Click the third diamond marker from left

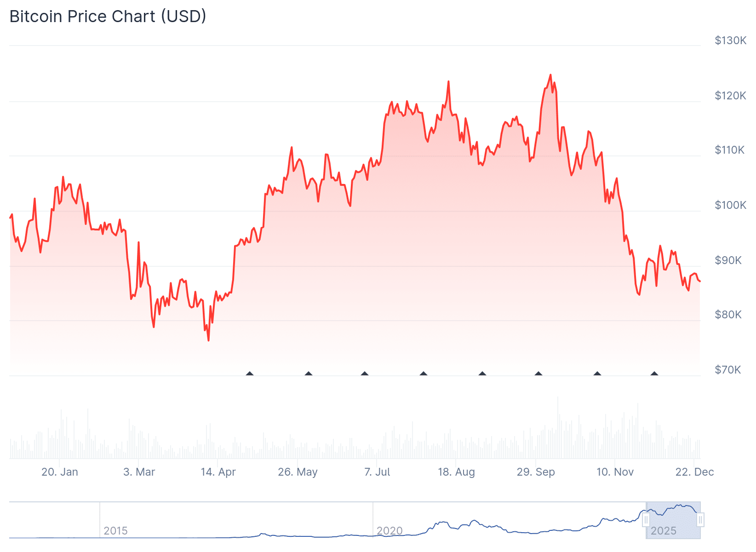point(365,374)
